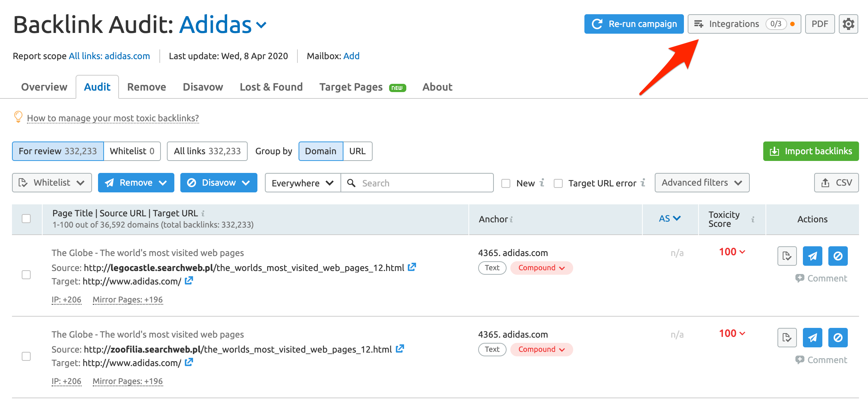The width and height of the screenshot is (868, 399).
Task: Tick the select-all checkbox in table header
Action: (x=26, y=219)
